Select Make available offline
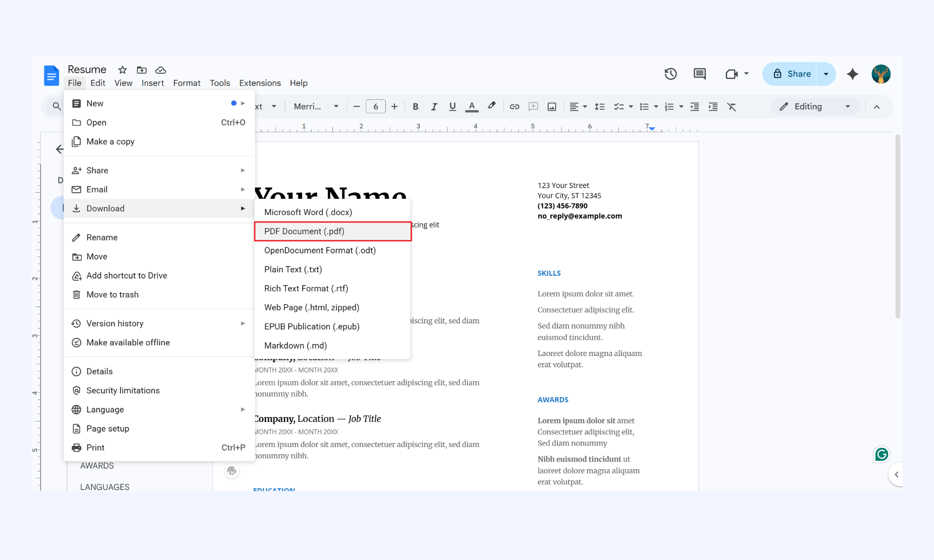Screen dimensions: 934x560 click(159, 343)
